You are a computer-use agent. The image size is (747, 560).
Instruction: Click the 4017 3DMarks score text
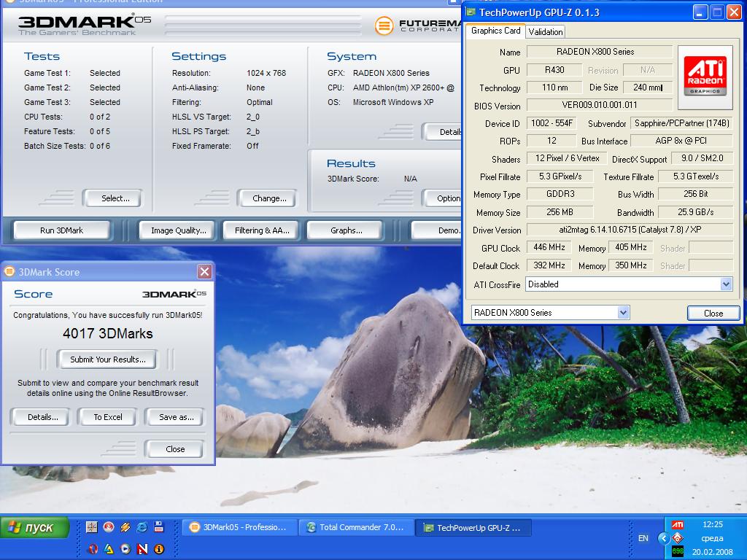[108, 333]
